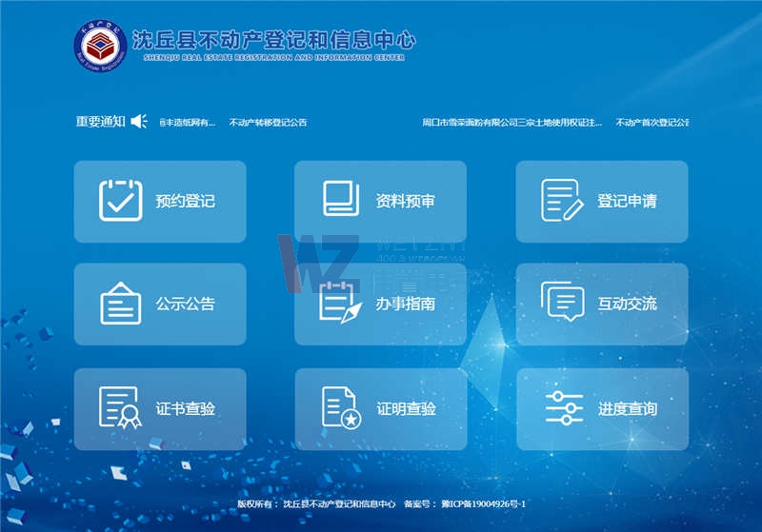Open the 不动产转移登记公告 notice link
The width and height of the screenshot is (762, 532).
click(x=268, y=123)
